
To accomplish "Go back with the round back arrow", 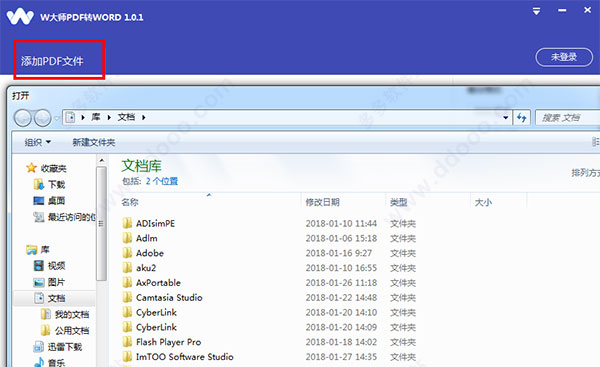I will click(x=23, y=117).
